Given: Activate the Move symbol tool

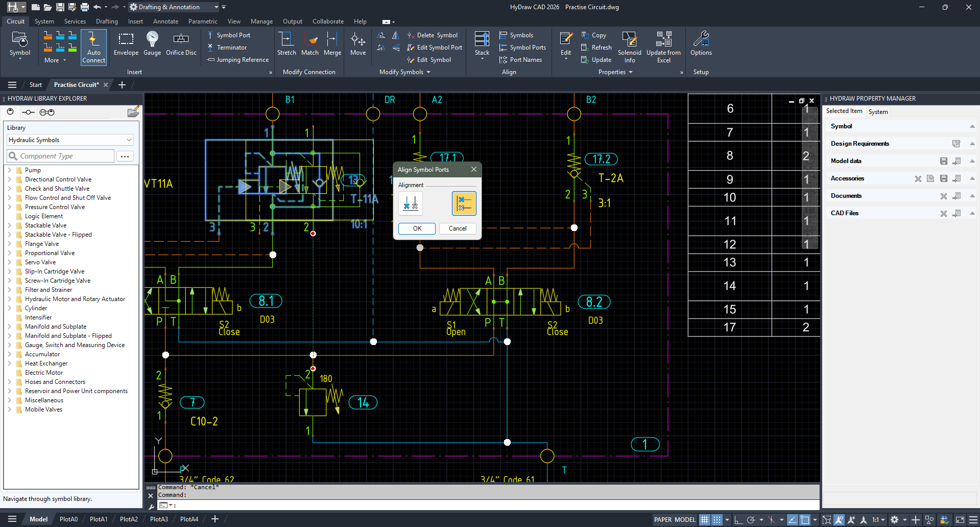Looking at the screenshot, I should [357, 45].
